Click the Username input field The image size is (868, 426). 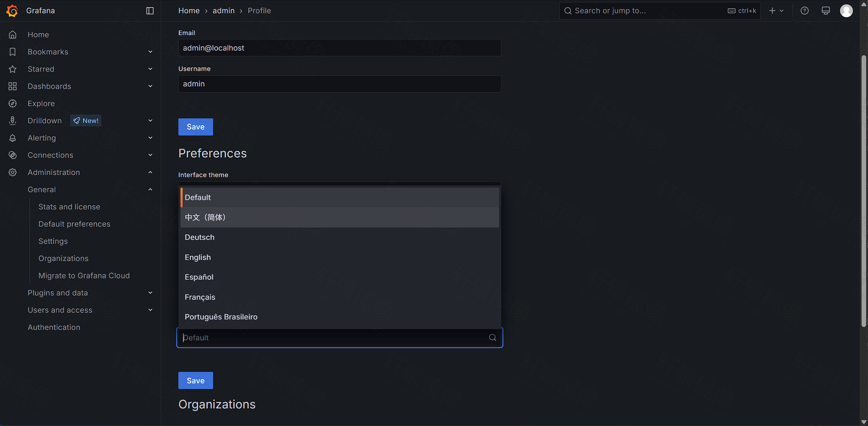click(339, 84)
